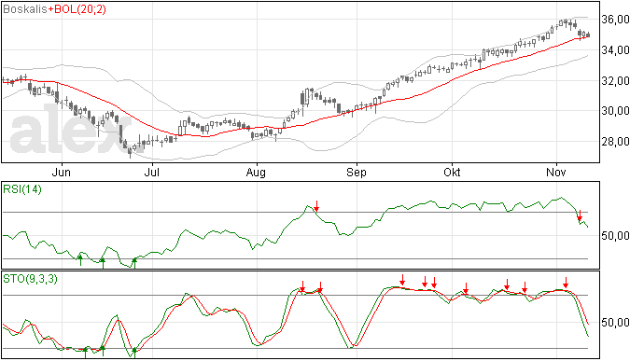
Task: Select the Sep month label
Action: coord(357,173)
